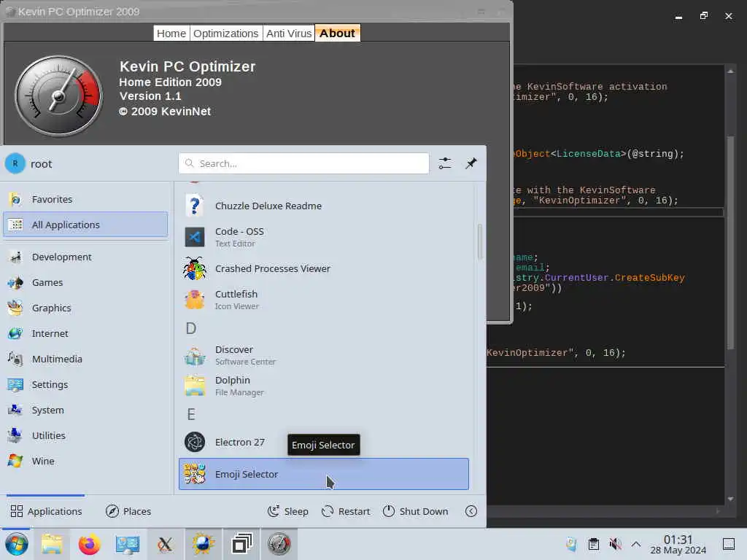Image resolution: width=747 pixels, height=560 pixels.
Task: Open Discover software center
Action: [323, 355]
